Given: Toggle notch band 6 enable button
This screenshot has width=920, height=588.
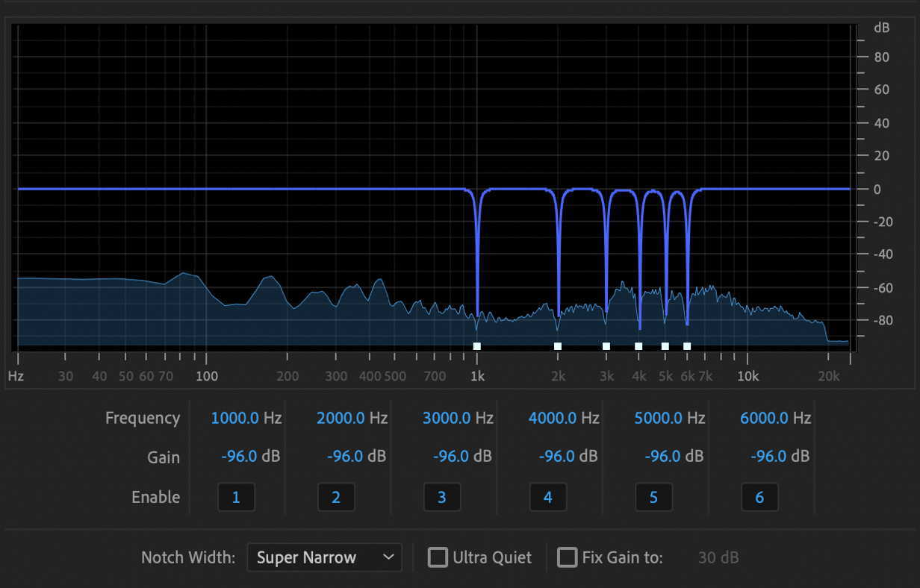Looking at the screenshot, I should click(759, 497).
